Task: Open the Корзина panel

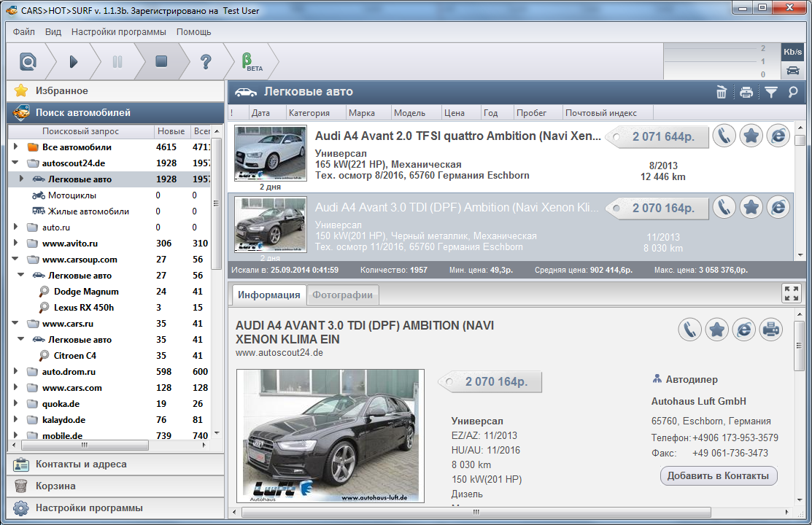Action: [115, 486]
